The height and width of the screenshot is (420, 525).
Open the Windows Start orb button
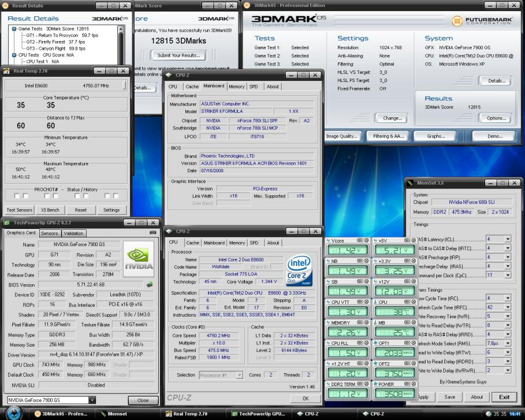click(14, 413)
